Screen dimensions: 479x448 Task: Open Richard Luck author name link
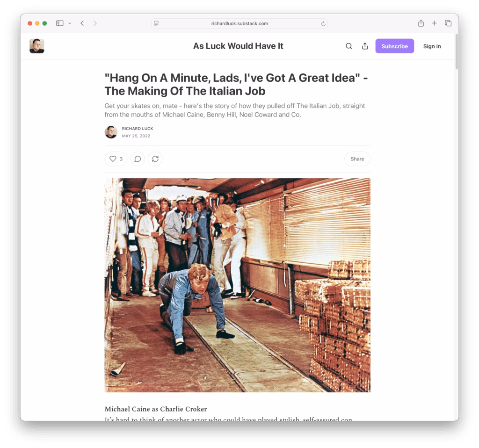[137, 129]
